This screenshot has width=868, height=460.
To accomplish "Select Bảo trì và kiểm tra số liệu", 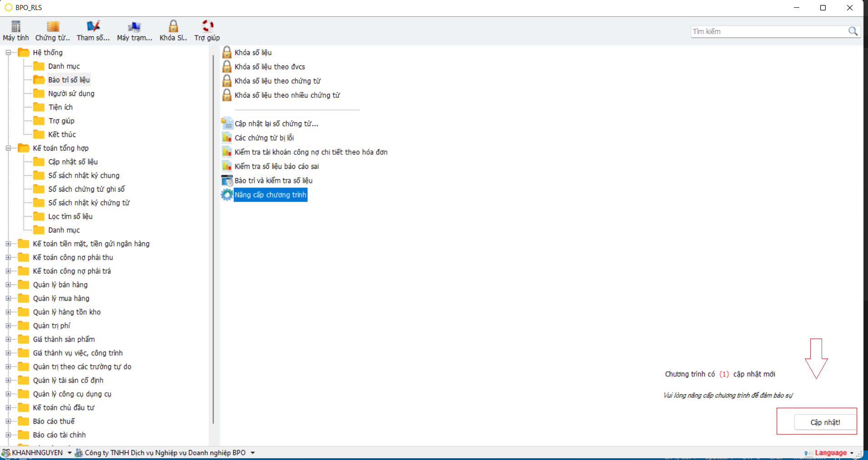I will (x=273, y=181).
